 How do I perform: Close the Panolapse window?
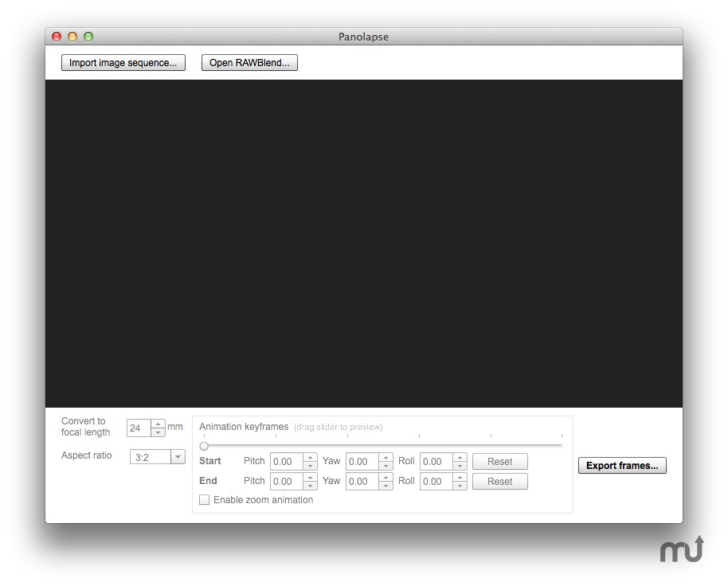click(x=57, y=37)
